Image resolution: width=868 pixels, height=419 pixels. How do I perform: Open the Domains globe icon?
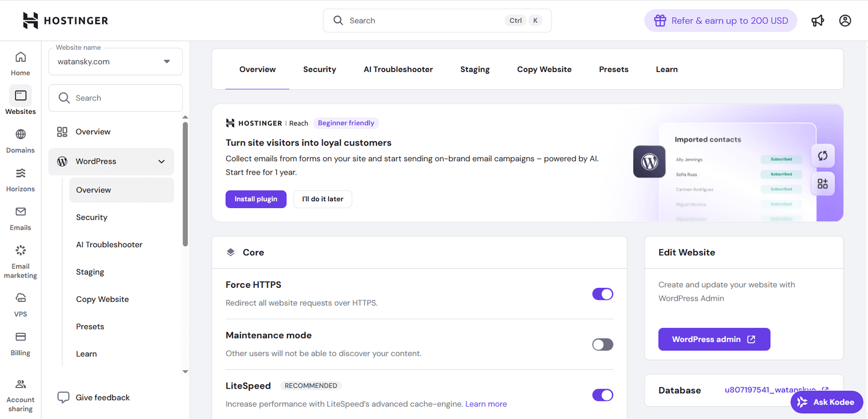(21, 134)
